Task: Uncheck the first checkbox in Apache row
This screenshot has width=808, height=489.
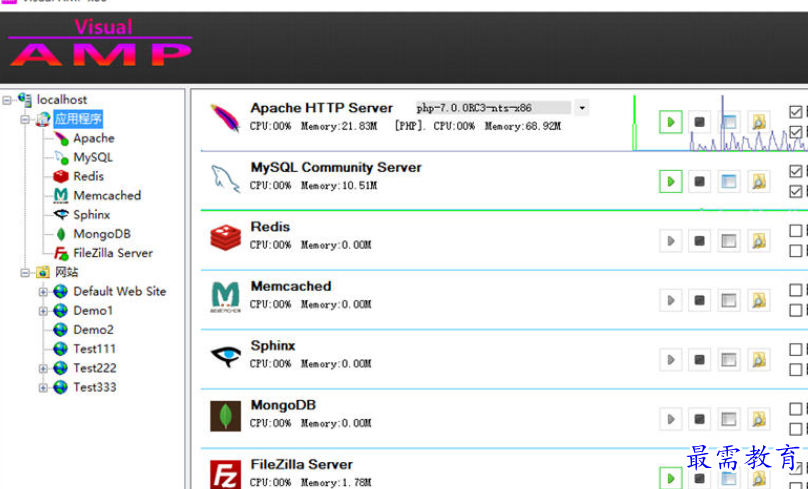Action: tap(796, 112)
